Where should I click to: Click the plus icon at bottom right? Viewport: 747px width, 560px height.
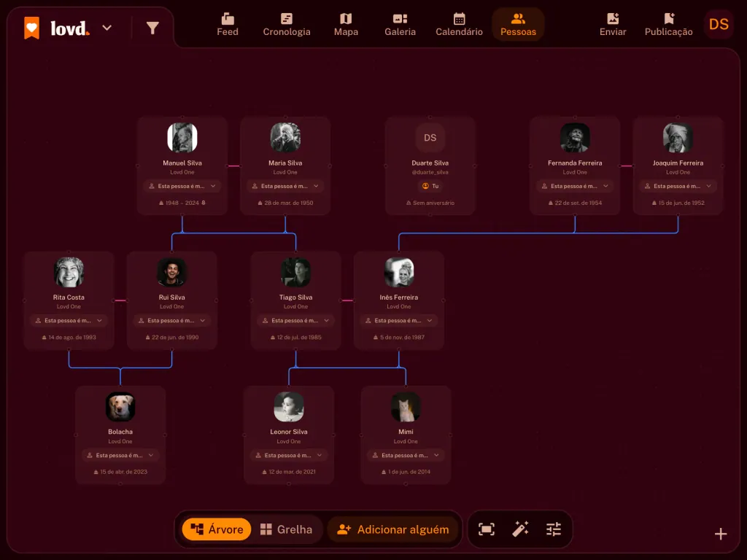(721, 534)
